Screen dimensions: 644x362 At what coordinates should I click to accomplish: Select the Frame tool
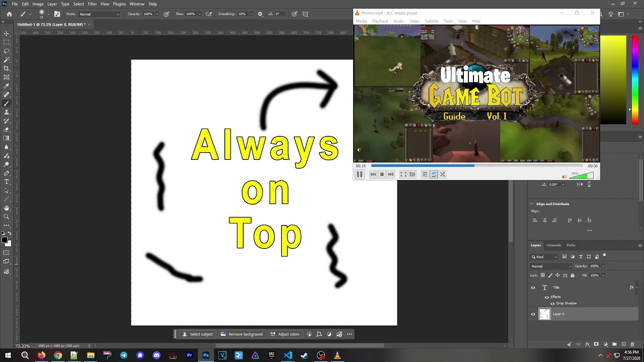7,77
